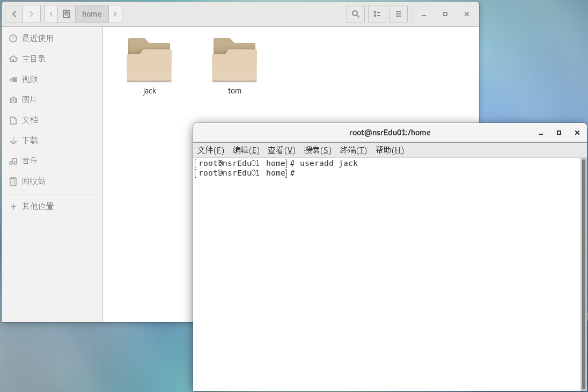
Task: Open the file manager search
Action: (356, 14)
